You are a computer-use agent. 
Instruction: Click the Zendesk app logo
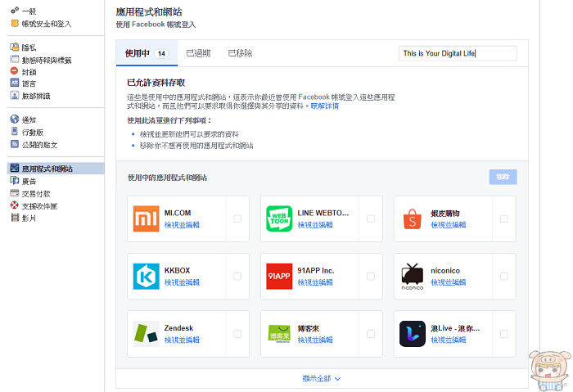147,334
